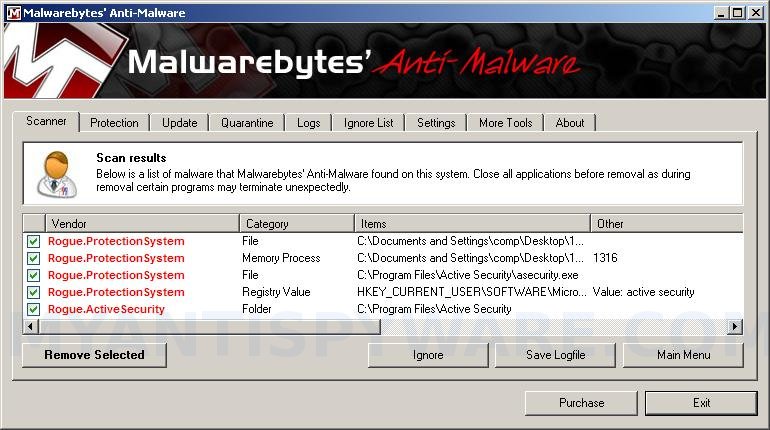Click the HKEY_CURRENT_USER registry item
770x430 pixels.
pyautogui.click(x=471, y=293)
